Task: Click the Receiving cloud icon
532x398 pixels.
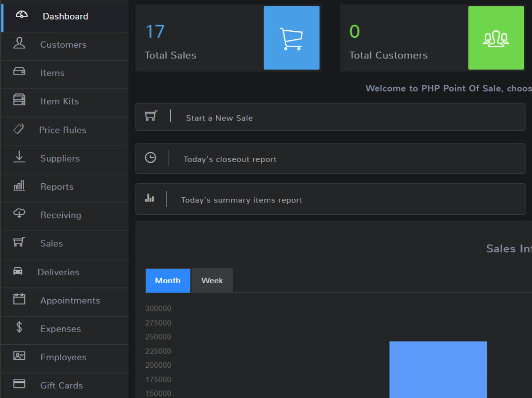Action: [19, 213]
